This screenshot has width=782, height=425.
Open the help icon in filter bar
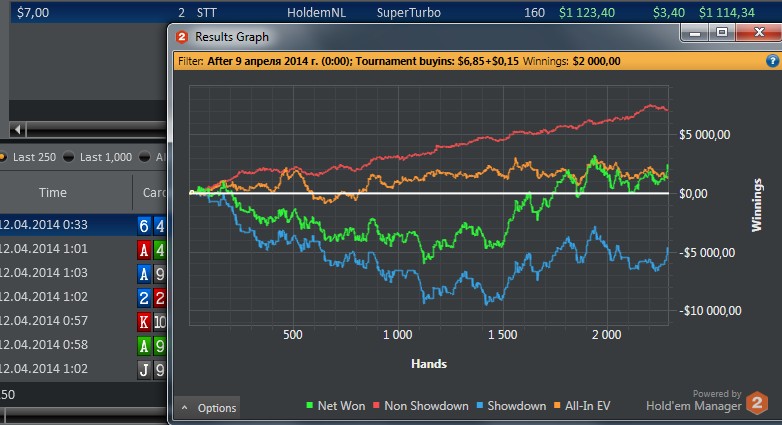tap(772, 61)
